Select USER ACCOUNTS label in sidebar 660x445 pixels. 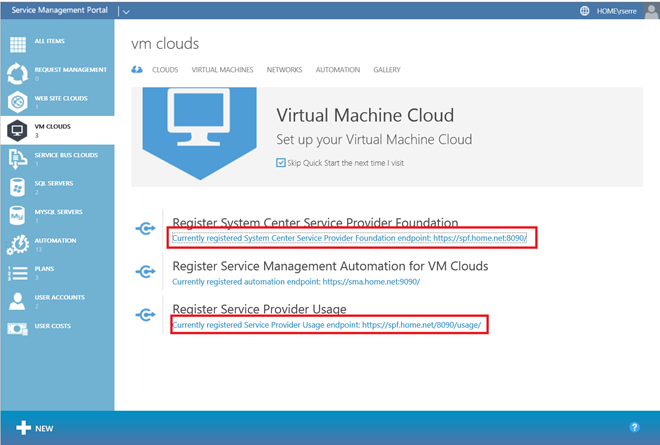tap(60, 297)
